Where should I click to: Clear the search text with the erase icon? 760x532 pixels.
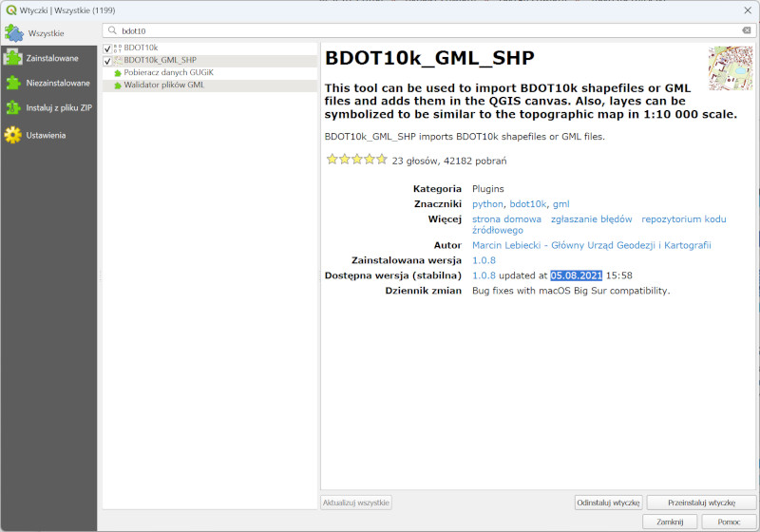click(747, 30)
